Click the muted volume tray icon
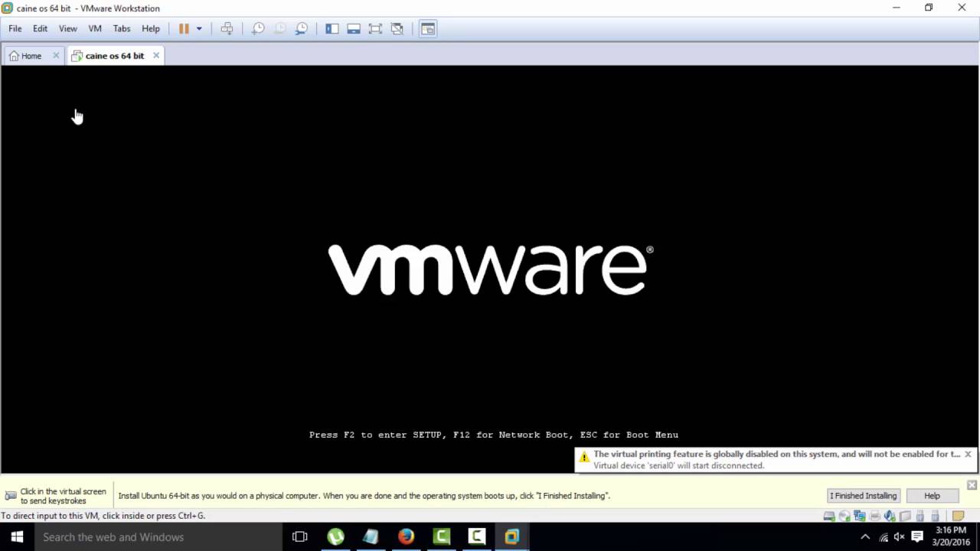 coord(900,537)
